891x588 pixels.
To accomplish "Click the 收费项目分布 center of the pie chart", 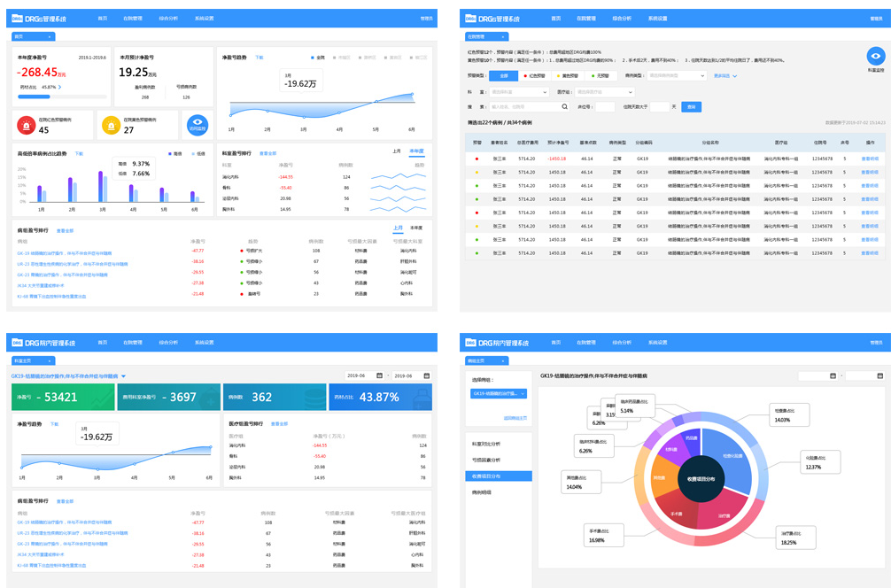I will (701, 479).
